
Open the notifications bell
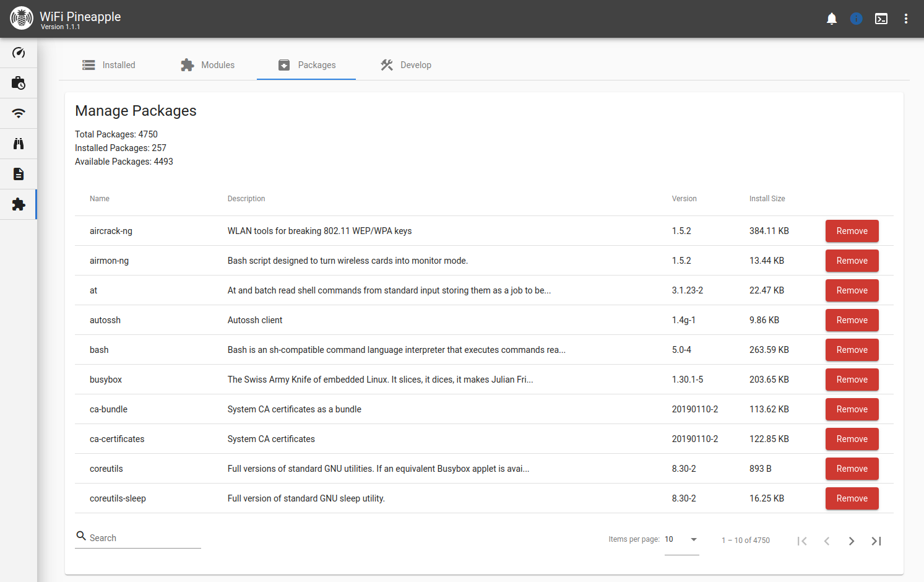pos(832,19)
